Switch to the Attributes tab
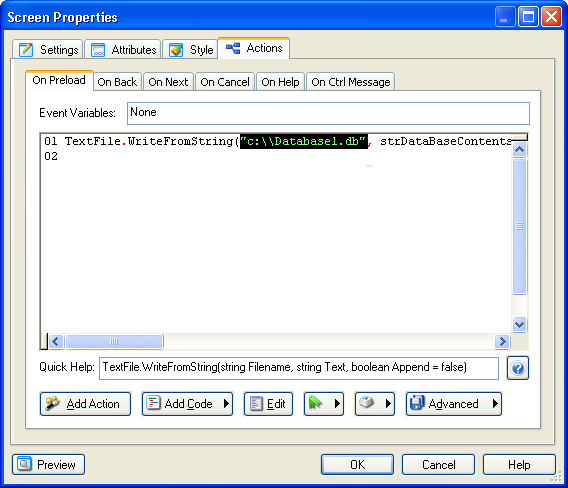Screen dimensions: 568x488 123,49
